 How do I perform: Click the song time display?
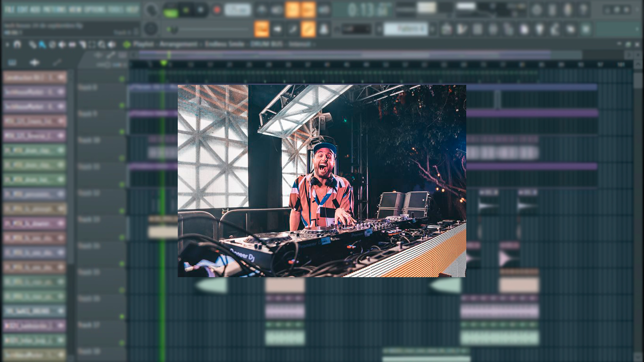coord(362,9)
